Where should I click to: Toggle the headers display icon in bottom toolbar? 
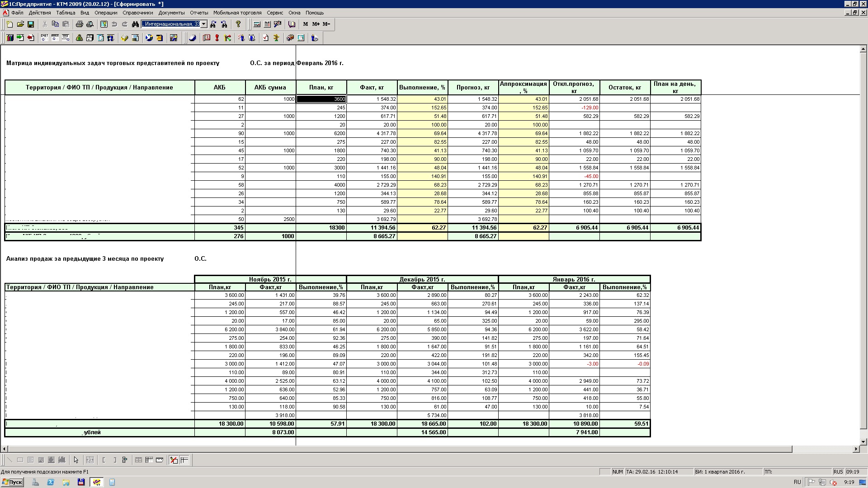[184, 460]
